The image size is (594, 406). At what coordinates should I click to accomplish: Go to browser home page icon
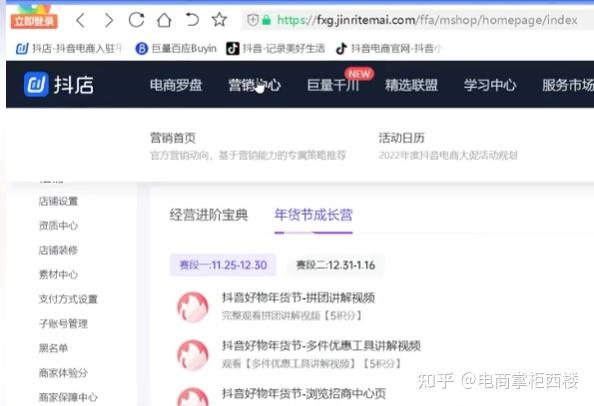pos(164,20)
